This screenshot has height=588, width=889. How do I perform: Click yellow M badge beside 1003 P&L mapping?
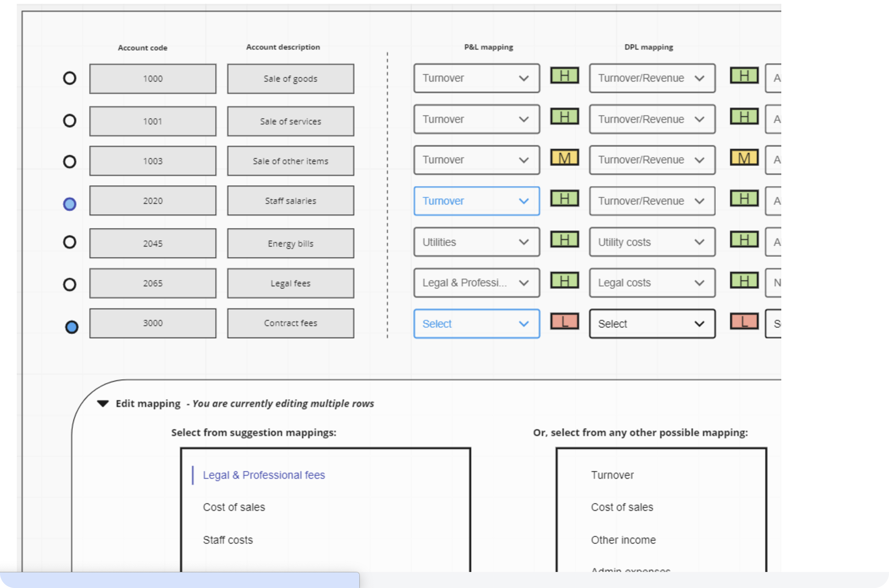(564, 157)
